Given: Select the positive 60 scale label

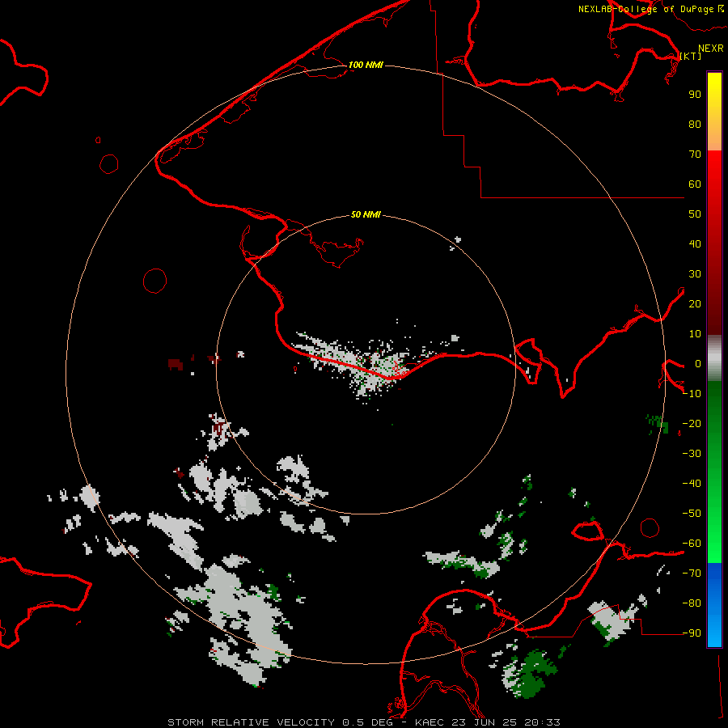Looking at the screenshot, I should (695, 184).
